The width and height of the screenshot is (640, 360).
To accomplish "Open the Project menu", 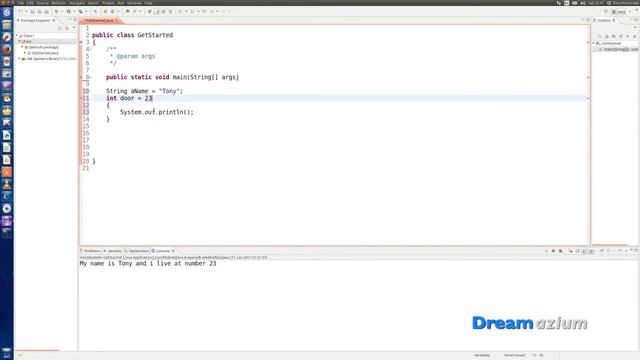I will pyautogui.click(x=108, y=3).
